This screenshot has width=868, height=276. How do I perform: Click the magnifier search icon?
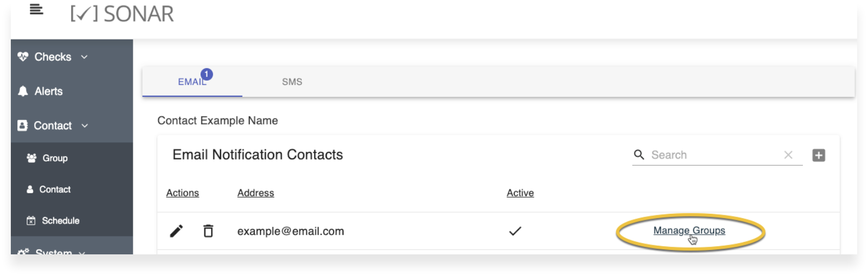pyautogui.click(x=639, y=155)
